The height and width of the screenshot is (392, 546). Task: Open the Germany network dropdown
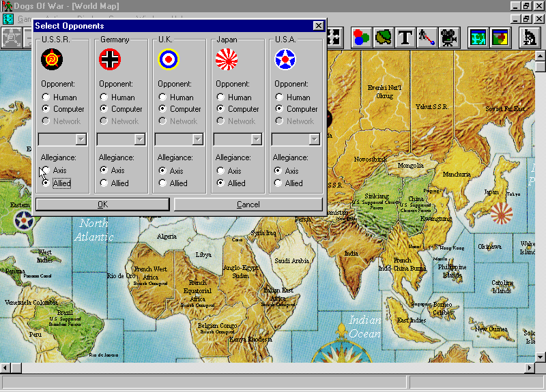click(140, 140)
